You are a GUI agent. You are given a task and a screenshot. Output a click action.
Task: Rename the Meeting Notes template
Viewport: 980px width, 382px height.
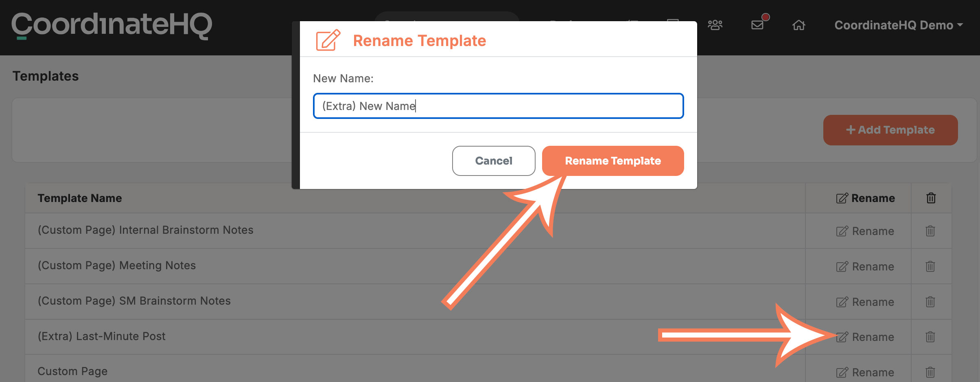pos(865,266)
